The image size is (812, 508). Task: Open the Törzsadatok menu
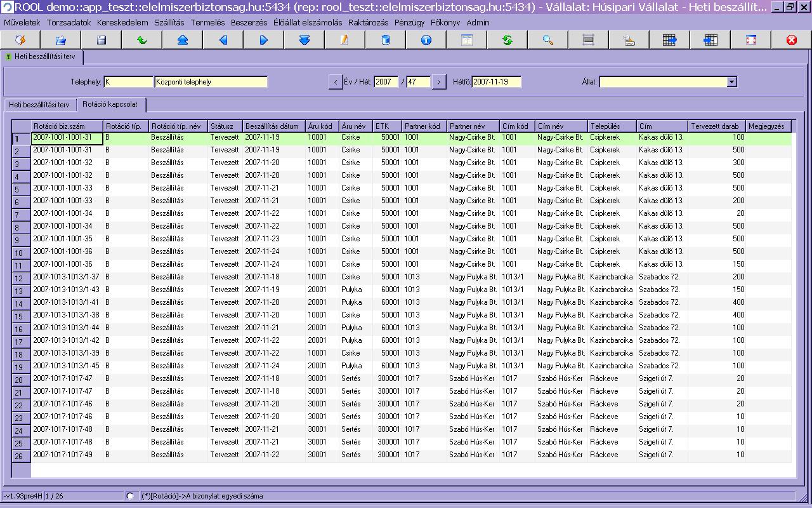[69, 22]
